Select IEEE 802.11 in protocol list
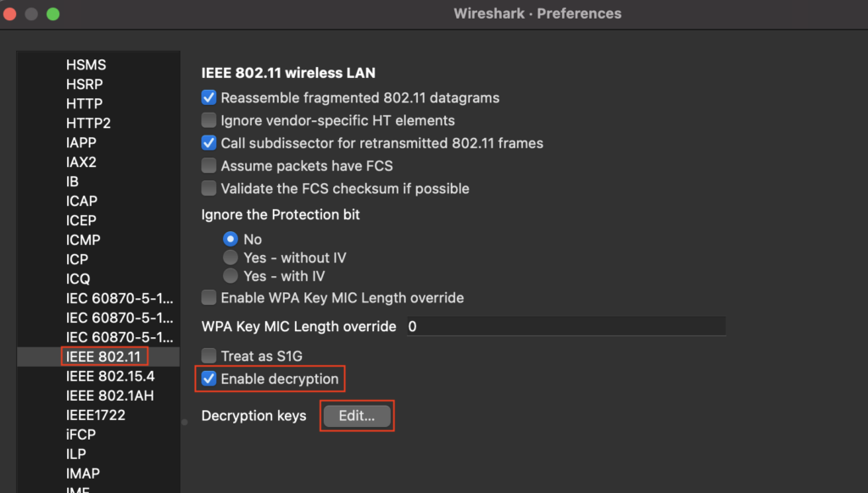The width and height of the screenshot is (868, 493). (103, 357)
